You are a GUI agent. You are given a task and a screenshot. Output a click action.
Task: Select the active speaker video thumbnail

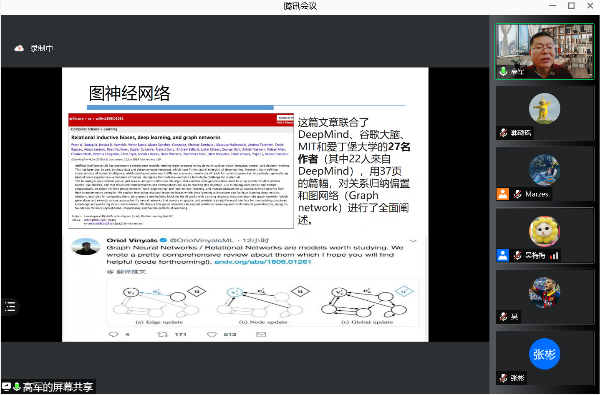pyautogui.click(x=544, y=52)
